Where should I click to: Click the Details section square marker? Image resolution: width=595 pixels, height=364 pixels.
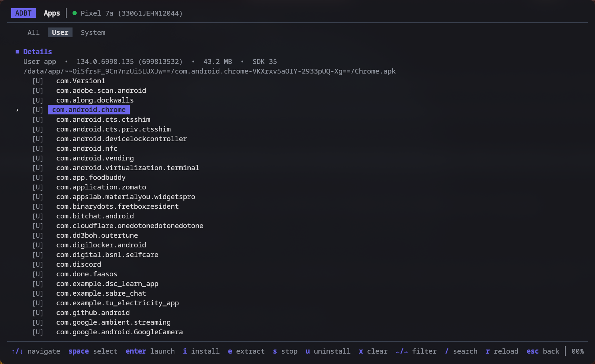click(17, 52)
